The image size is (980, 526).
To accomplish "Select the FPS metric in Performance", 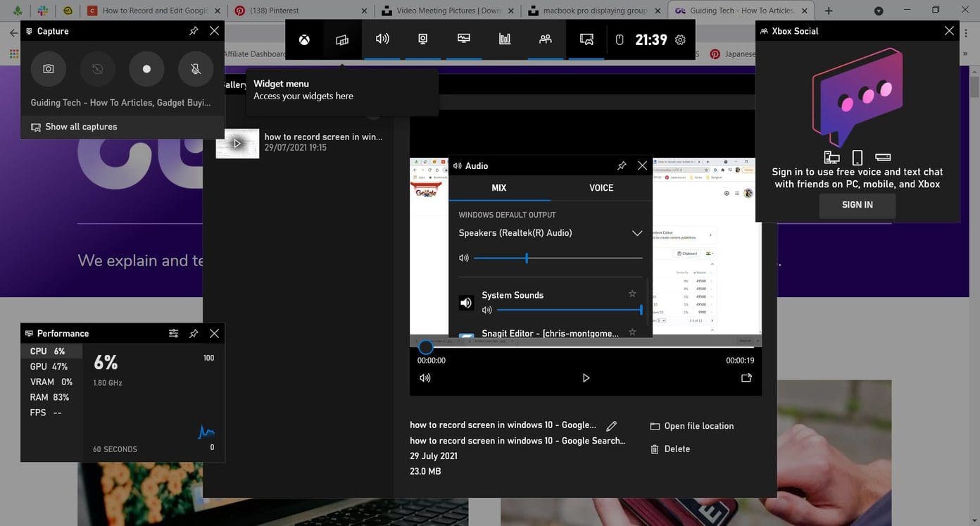I will (51, 413).
